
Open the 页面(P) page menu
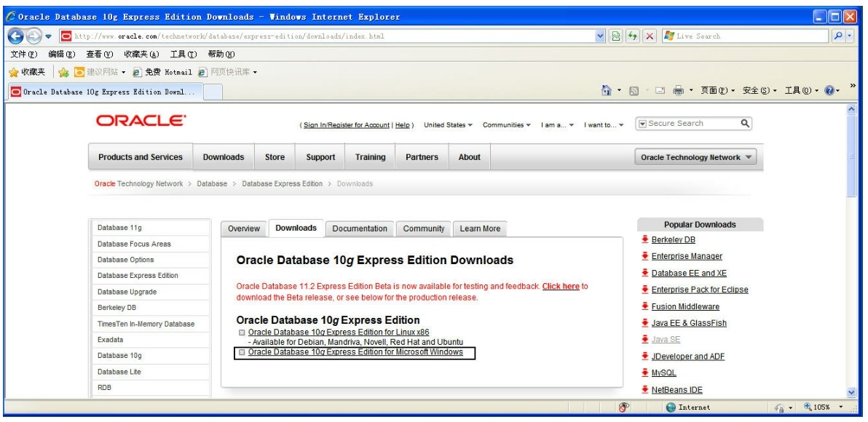pos(717,91)
